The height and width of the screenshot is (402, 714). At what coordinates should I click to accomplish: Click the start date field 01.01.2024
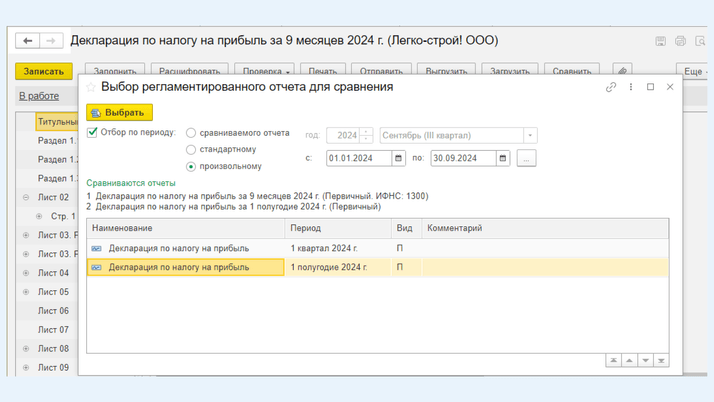(x=359, y=158)
